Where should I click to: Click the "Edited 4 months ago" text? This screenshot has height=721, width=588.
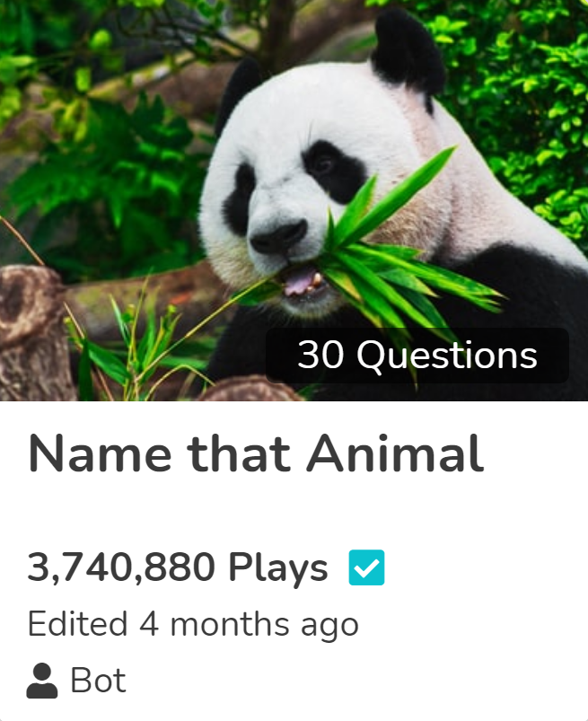click(x=193, y=624)
